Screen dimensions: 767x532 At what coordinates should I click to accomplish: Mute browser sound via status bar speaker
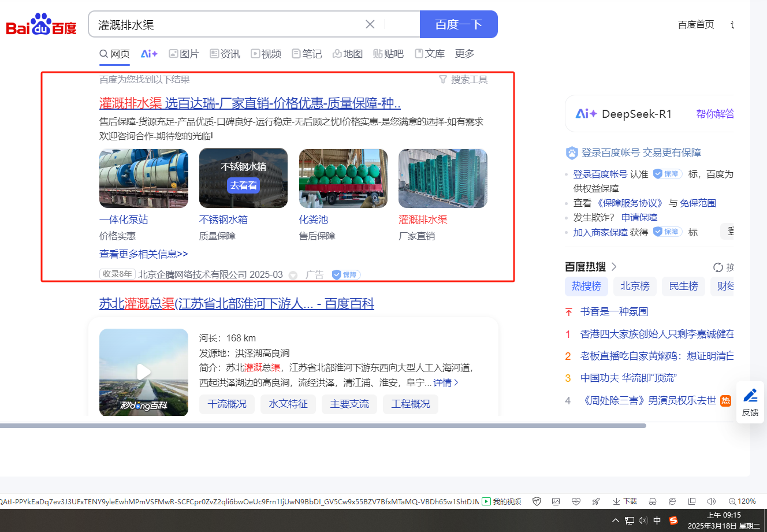(x=711, y=501)
